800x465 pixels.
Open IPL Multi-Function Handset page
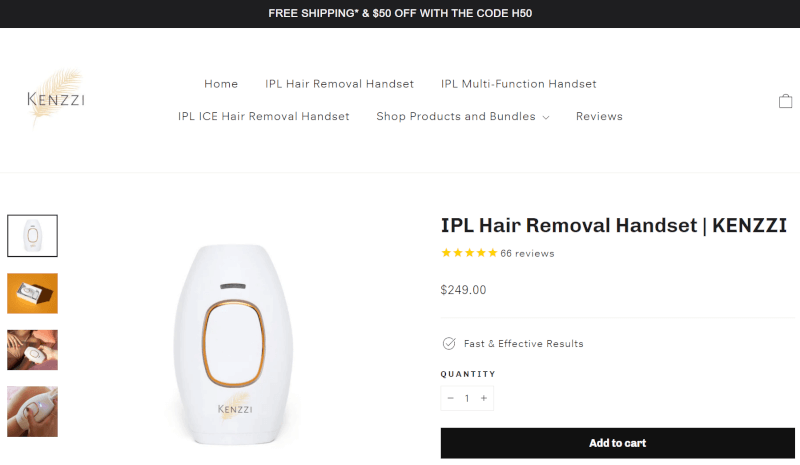point(518,84)
